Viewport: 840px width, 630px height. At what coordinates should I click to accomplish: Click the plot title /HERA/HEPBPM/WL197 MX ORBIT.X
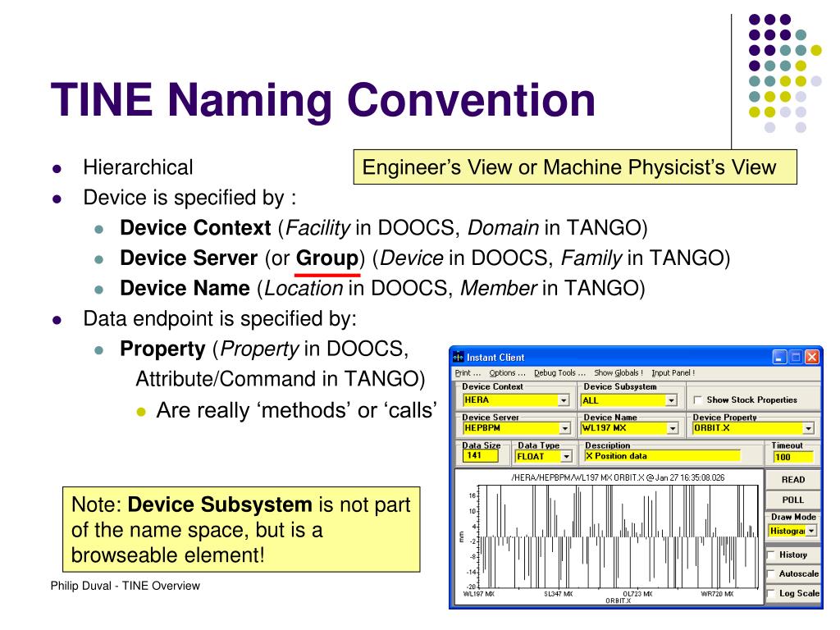(x=618, y=477)
